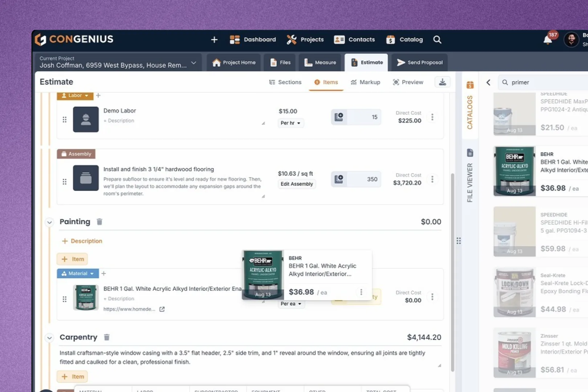Open the three-dot menu for BEHR material row
Screen dimensions: 588x392
[432, 297]
